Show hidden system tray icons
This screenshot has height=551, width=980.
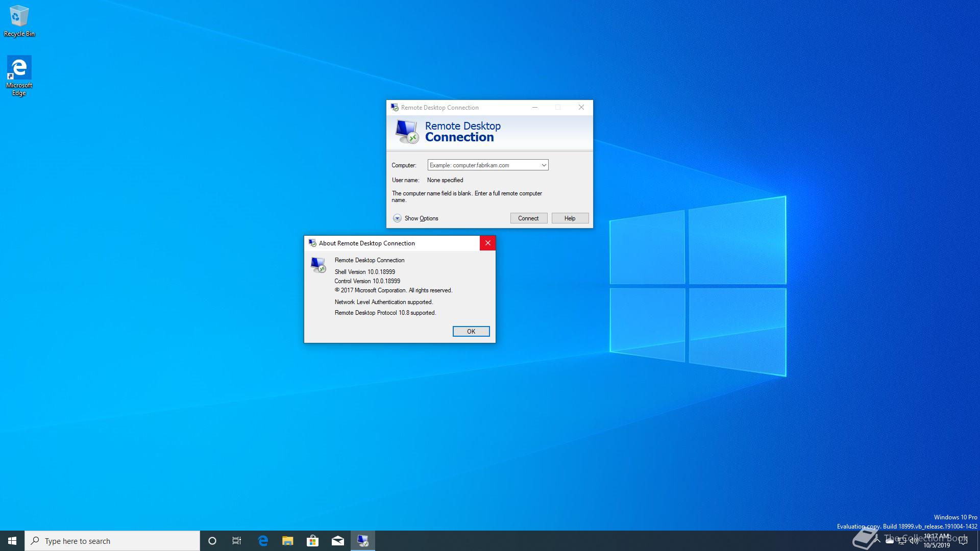(x=877, y=541)
